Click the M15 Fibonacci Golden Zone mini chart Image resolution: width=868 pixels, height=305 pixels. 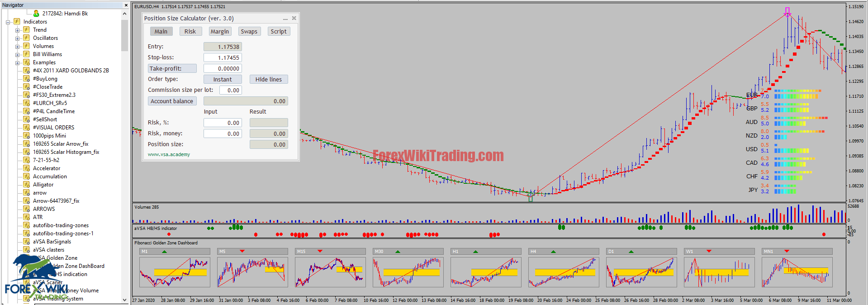[330, 272]
